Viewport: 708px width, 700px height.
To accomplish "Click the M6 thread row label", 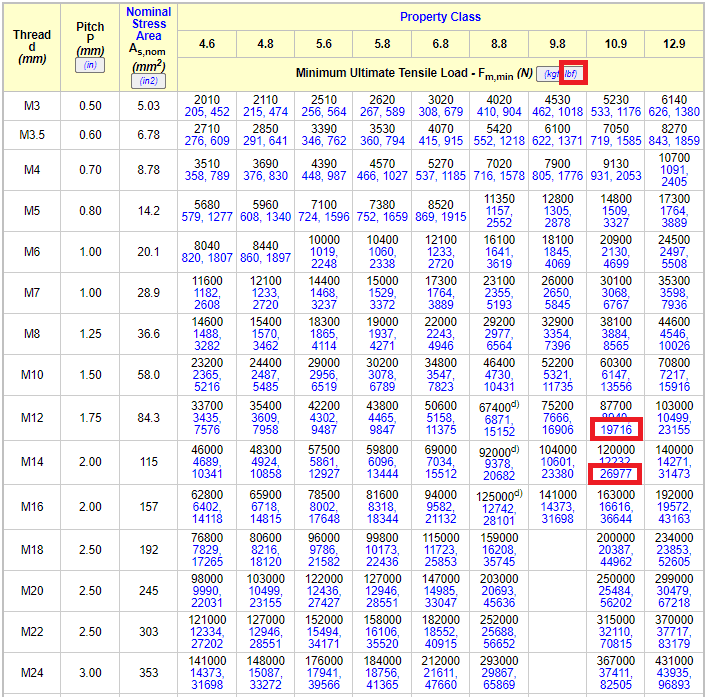I will point(32,252).
